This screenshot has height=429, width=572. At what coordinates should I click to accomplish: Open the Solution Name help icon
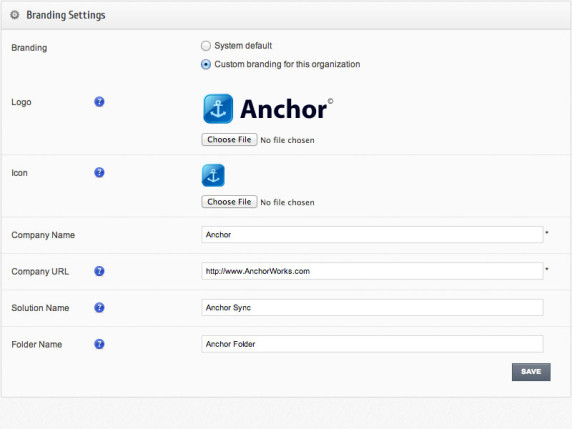click(99, 308)
